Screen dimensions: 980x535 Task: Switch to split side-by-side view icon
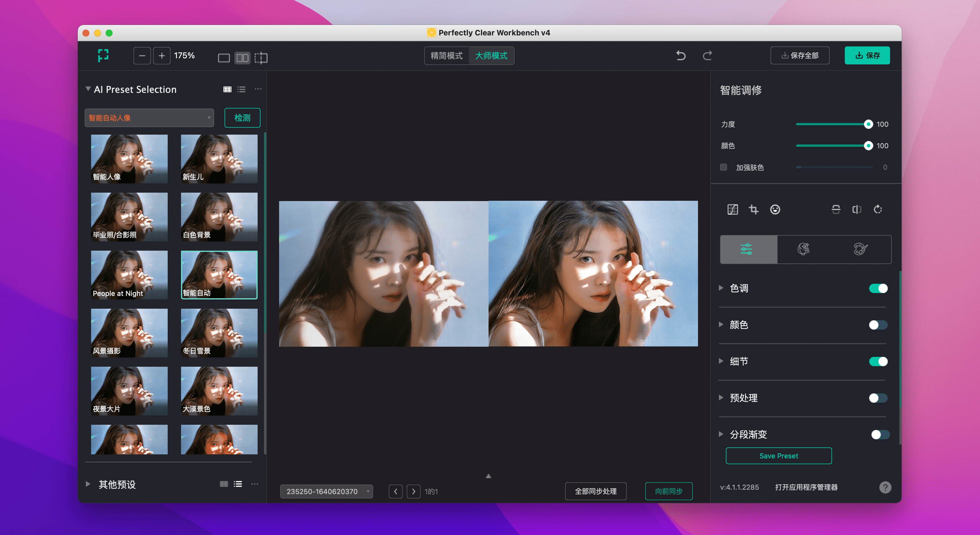(242, 58)
